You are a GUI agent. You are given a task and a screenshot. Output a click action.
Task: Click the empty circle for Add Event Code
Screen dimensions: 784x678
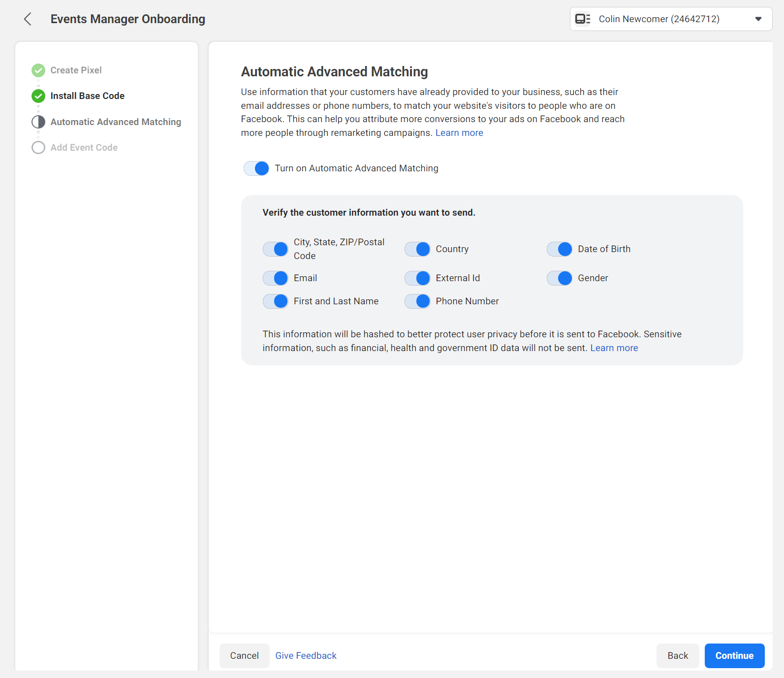point(38,147)
